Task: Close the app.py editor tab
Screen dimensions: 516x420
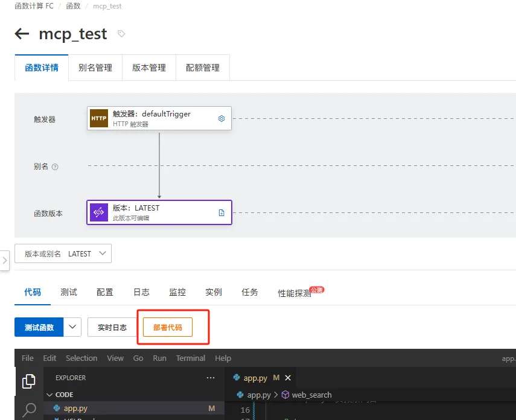Action: point(287,377)
